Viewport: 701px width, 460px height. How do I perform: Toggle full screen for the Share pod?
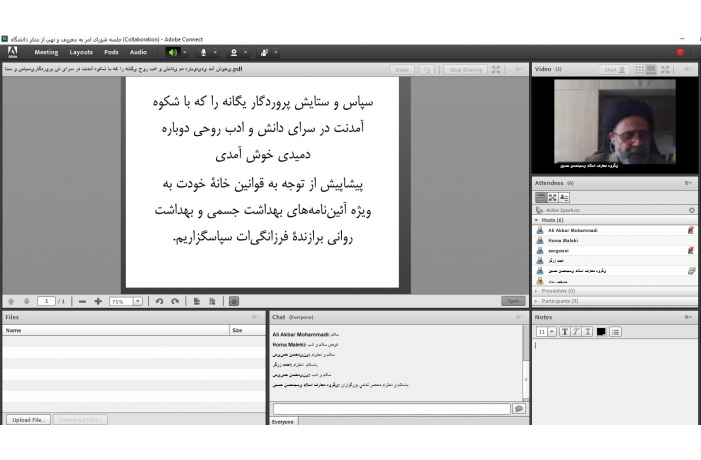pos(496,70)
